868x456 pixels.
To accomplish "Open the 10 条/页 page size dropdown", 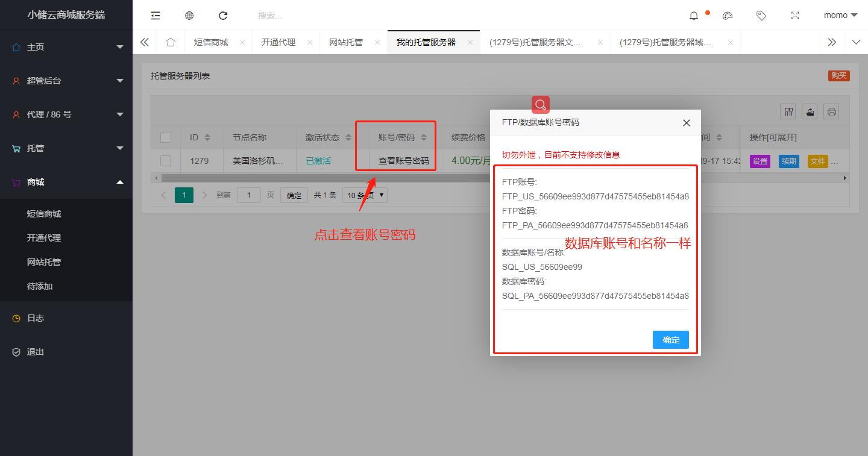I will [365, 195].
